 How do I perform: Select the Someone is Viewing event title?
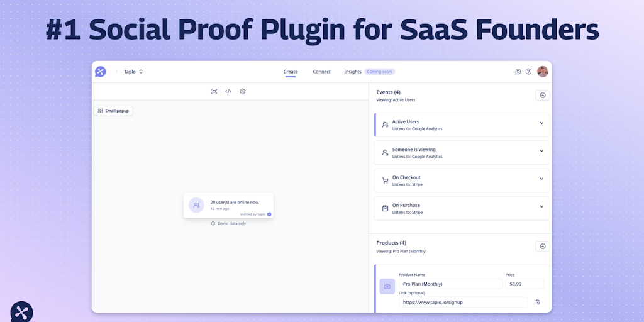(414, 150)
